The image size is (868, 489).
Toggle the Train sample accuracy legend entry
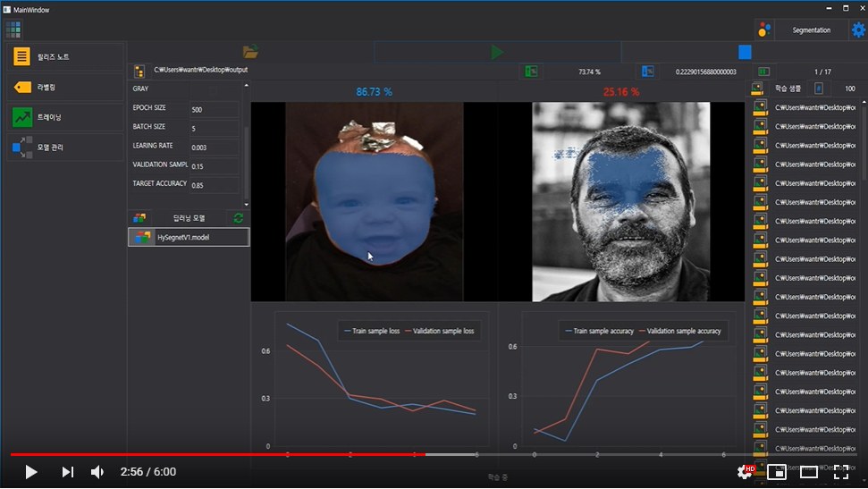(x=600, y=331)
